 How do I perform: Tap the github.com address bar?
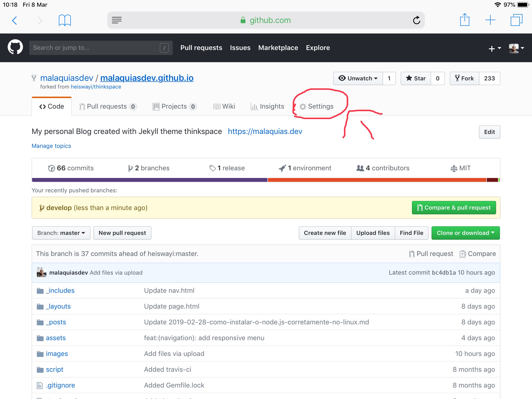pos(266,20)
